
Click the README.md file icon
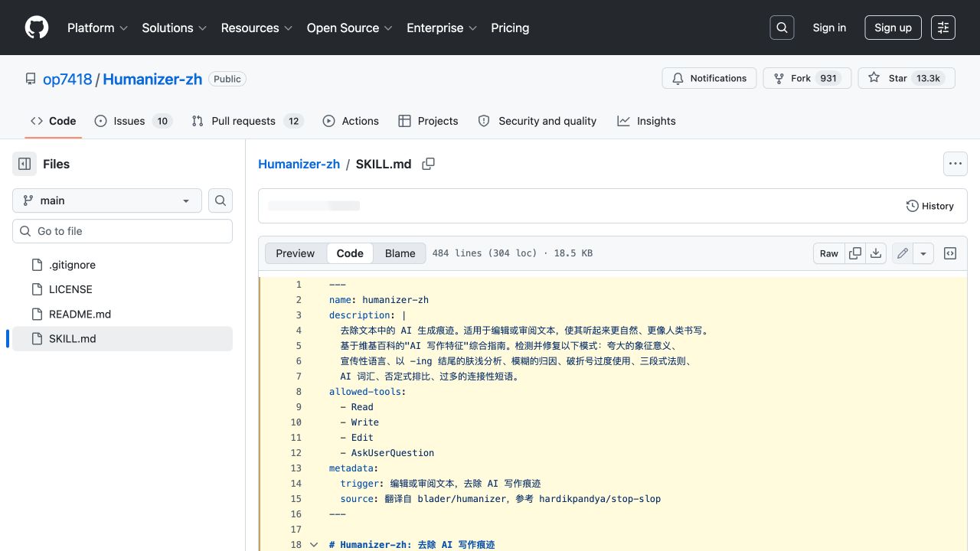37,314
